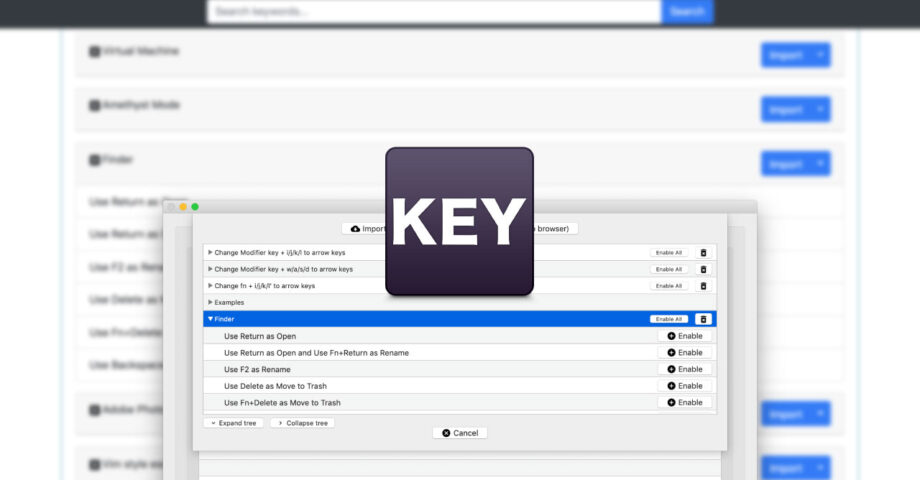The image size is (920, 480).
Task: Remove the 'Change fn + i/j/k/l' group via trash icon
Action: (x=703, y=286)
